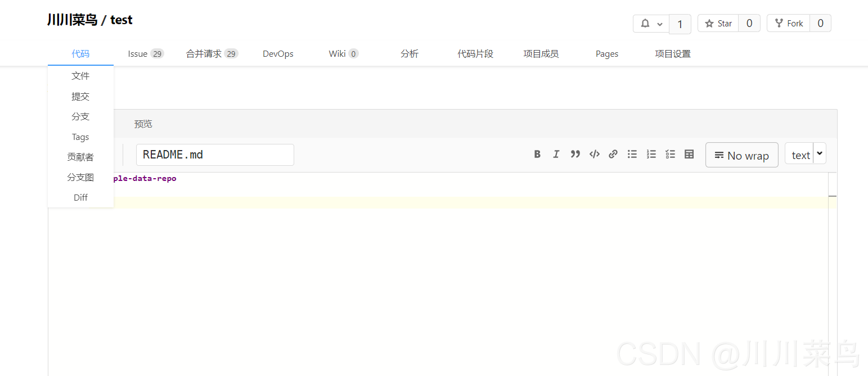Toggle the No wrap line setting
The height and width of the screenshot is (376, 868).
coord(741,155)
